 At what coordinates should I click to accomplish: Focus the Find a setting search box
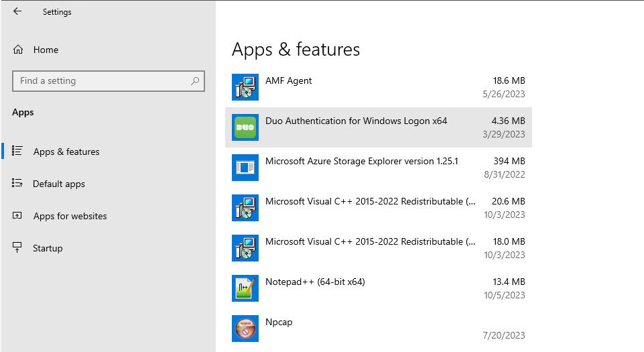coord(109,81)
